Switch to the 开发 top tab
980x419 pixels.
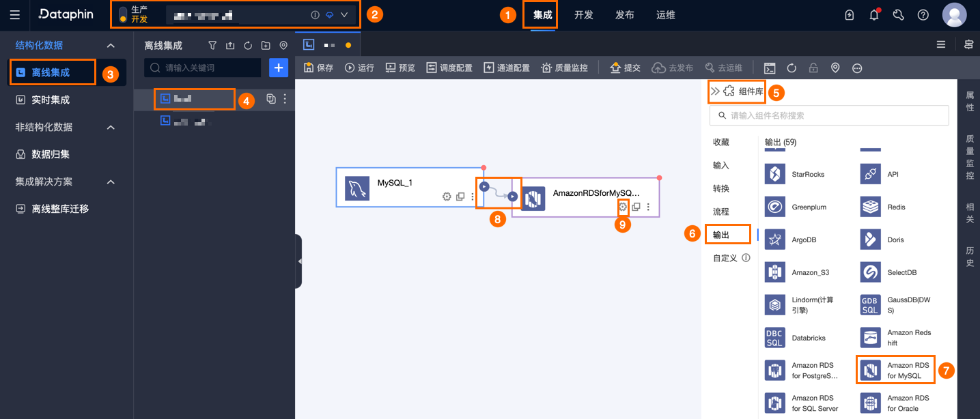583,15
